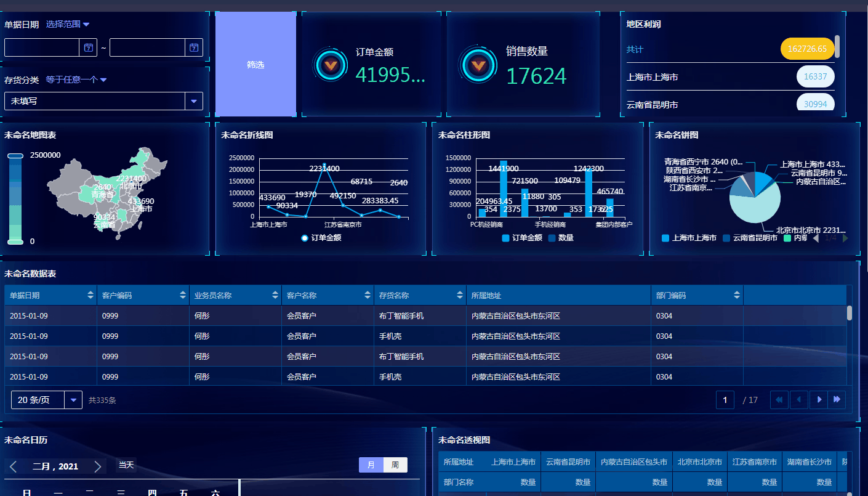Jump to the first table page
This screenshot has height=496, width=868.
[779, 400]
